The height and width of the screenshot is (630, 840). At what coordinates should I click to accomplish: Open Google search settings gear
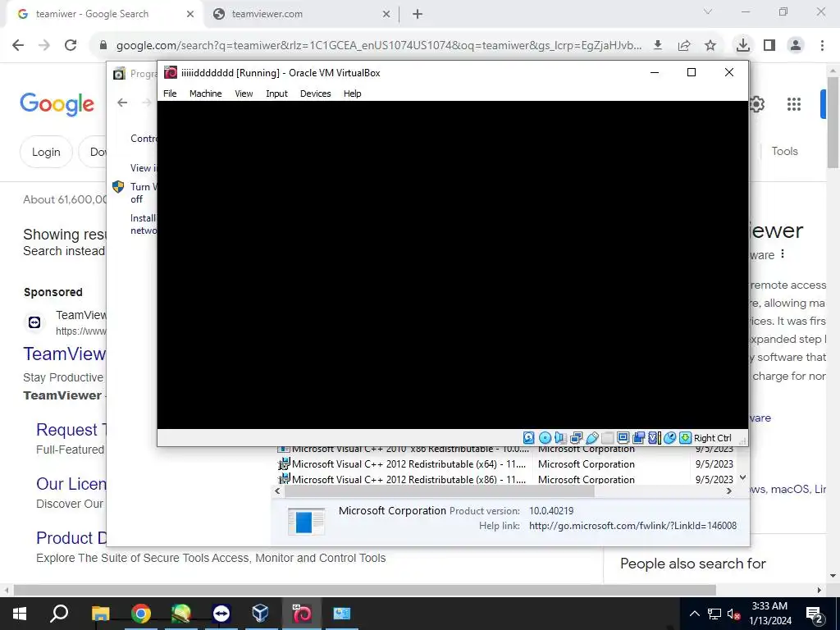(757, 104)
